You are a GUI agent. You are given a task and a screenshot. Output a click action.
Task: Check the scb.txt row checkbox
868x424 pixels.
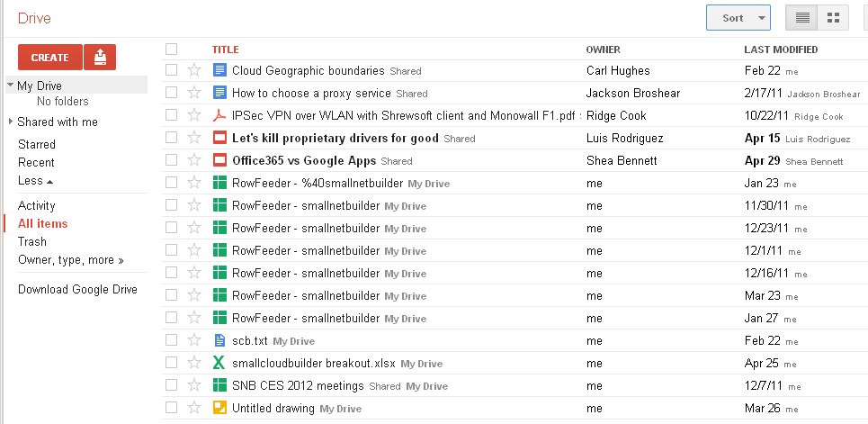tap(171, 339)
